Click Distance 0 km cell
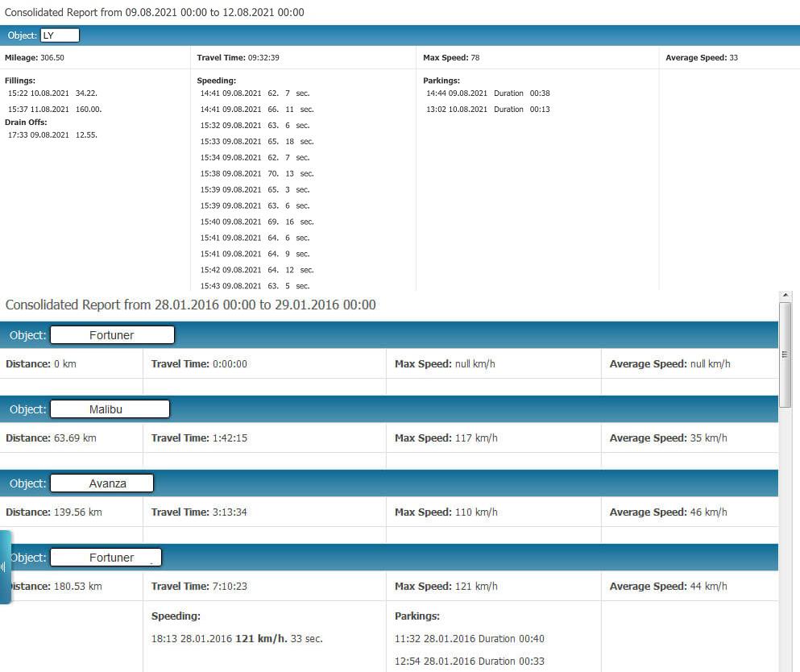The width and height of the screenshot is (800, 672). [72, 364]
